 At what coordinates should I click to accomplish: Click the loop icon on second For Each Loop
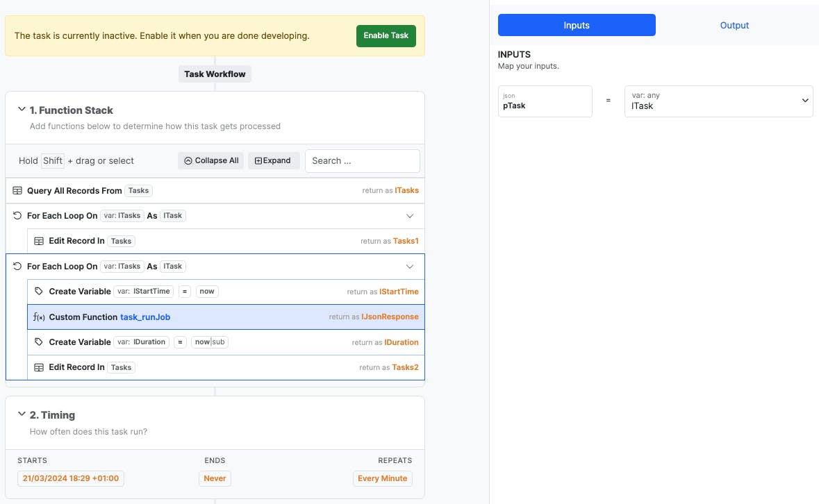pyautogui.click(x=18, y=267)
